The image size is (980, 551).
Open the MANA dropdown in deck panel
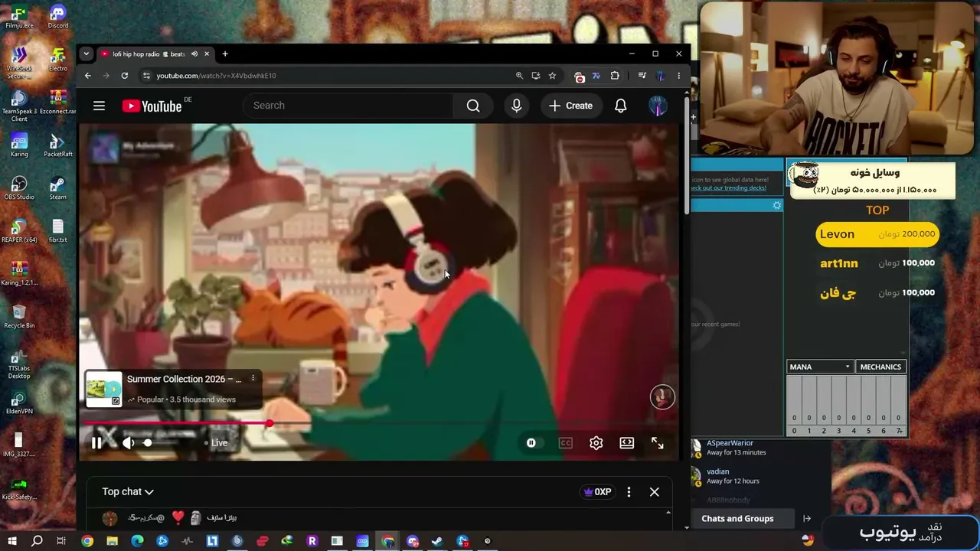820,367
